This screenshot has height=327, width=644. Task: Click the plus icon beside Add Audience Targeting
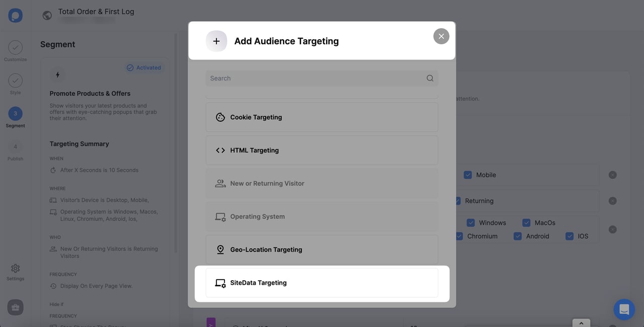[216, 41]
